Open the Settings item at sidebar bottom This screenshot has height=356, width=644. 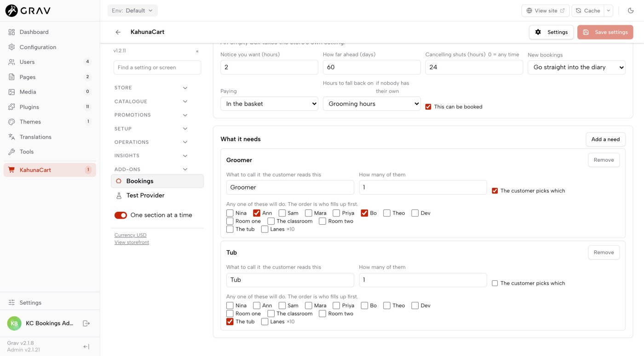coord(50,303)
